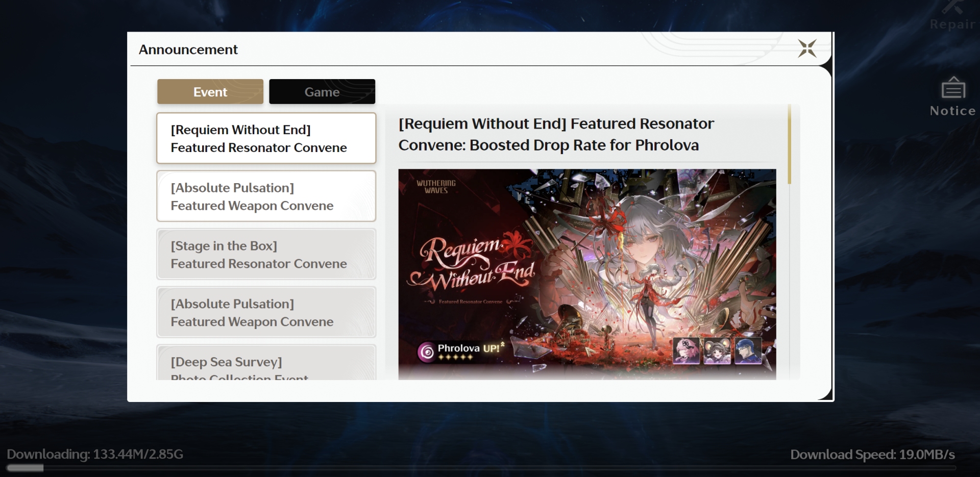Image resolution: width=980 pixels, height=477 pixels.
Task: Click the Boosted Drop Rate for Phrolova heading
Action: click(x=556, y=135)
